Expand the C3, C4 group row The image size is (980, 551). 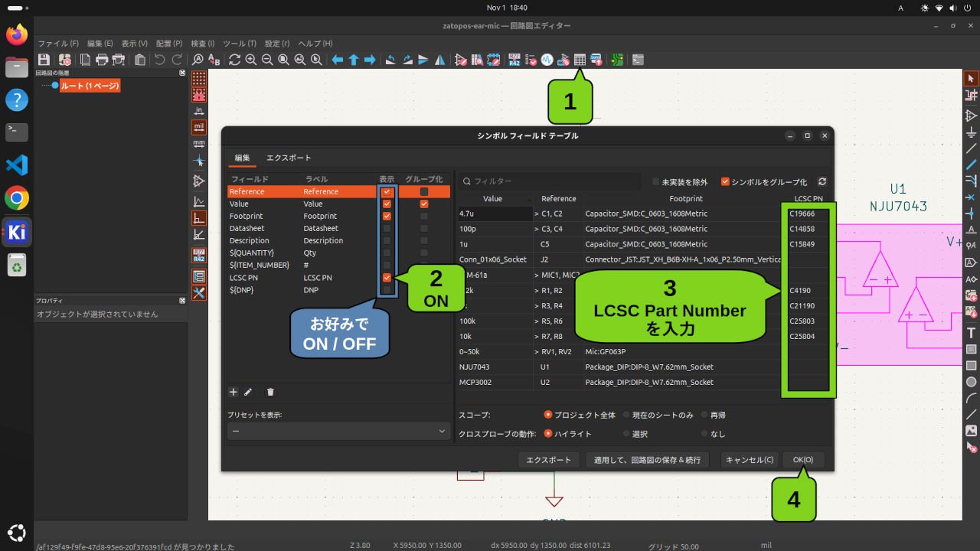(537, 229)
